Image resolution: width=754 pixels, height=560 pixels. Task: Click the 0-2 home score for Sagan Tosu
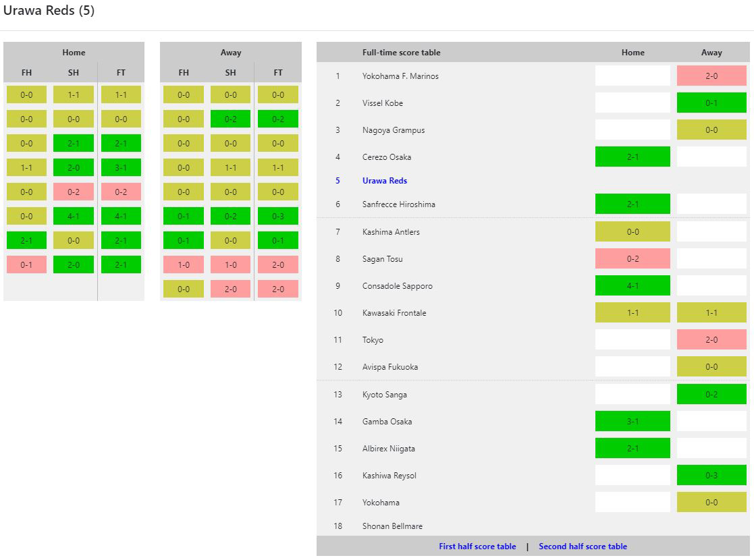click(632, 258)
